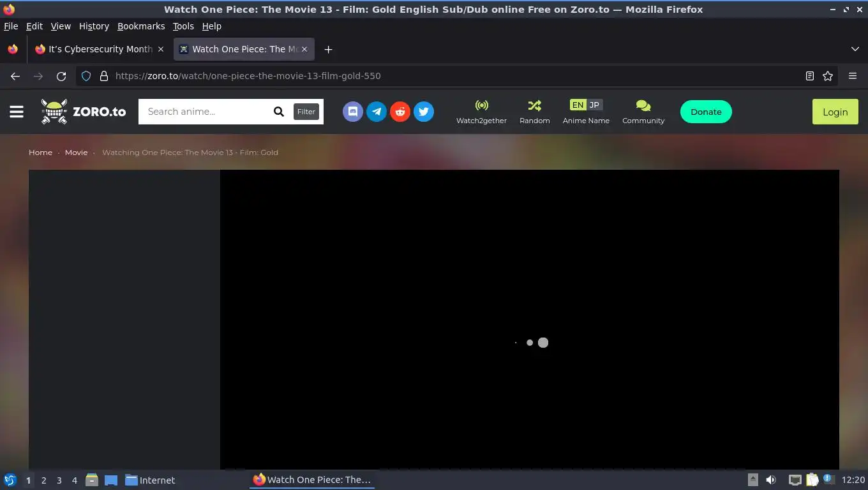Open the Help menu

click(211, 26)
